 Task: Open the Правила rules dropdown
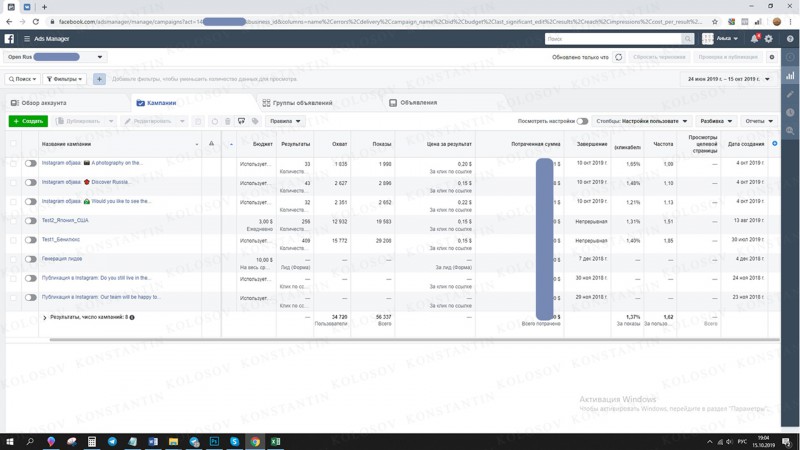[x=285, y=121]
